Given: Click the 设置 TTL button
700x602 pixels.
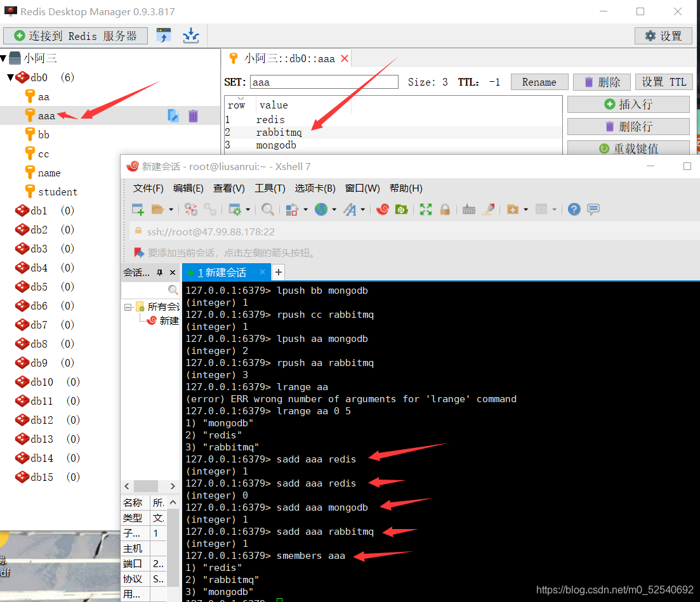Looking at the screenshot, I should click(x=664, y=82).
